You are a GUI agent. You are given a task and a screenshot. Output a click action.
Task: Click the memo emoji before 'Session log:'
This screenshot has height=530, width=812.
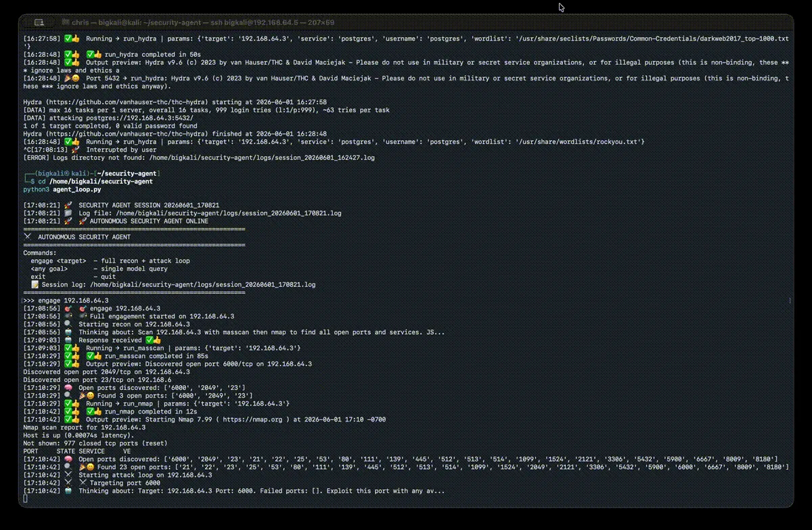pos(35,284)
